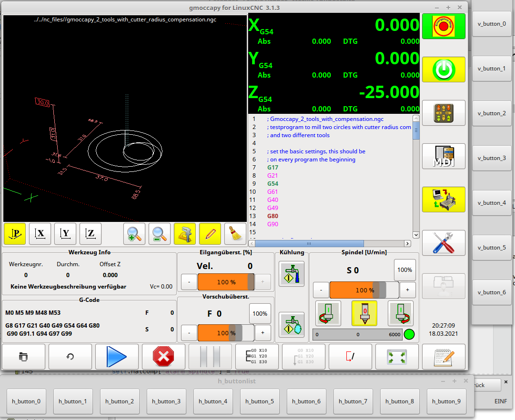Image resolution: width=515 pixels, height=420 pixels.
Task: Toggle tool path pencil icon
Action: [210, 234]
